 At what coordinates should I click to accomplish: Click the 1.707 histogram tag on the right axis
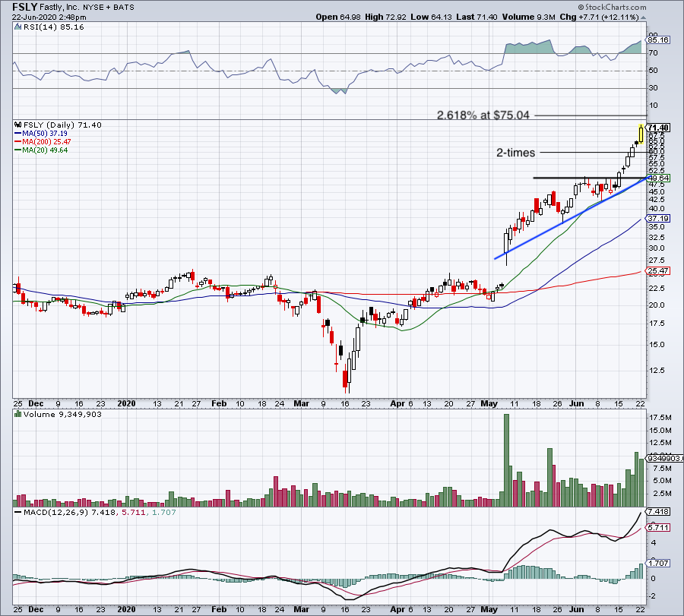click(658, 563)
